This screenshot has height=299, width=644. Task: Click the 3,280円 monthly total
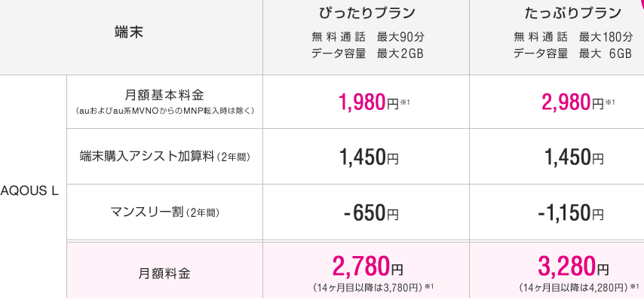click(573, 266)
